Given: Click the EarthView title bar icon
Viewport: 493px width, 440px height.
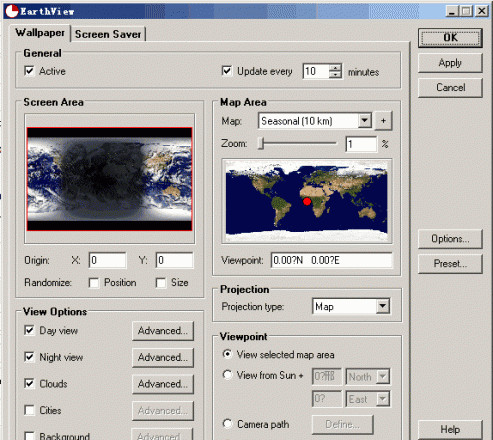Looking at the screenshot, I should [12, 11].
